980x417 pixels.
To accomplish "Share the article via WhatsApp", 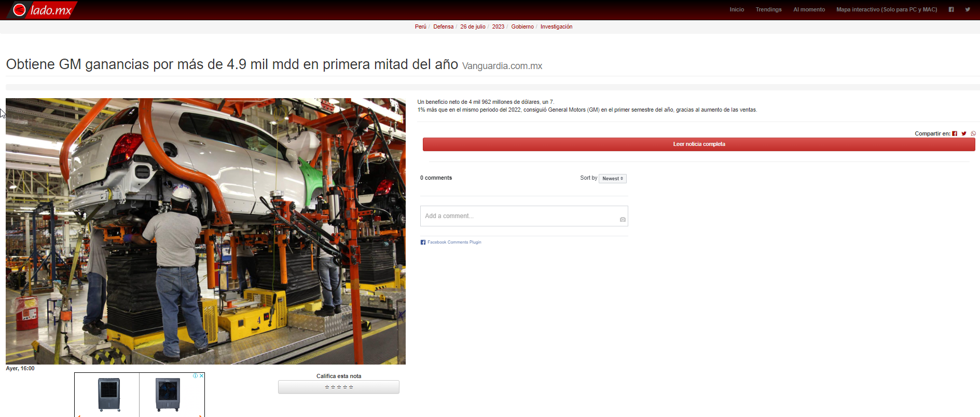I will click(x=973, y=133).
